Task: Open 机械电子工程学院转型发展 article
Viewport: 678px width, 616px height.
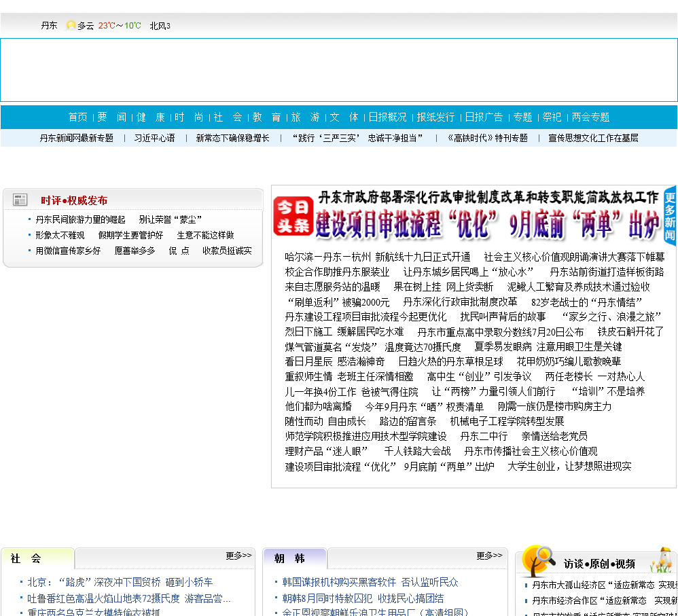Action: pyautogui.click(x=507, y=422)
